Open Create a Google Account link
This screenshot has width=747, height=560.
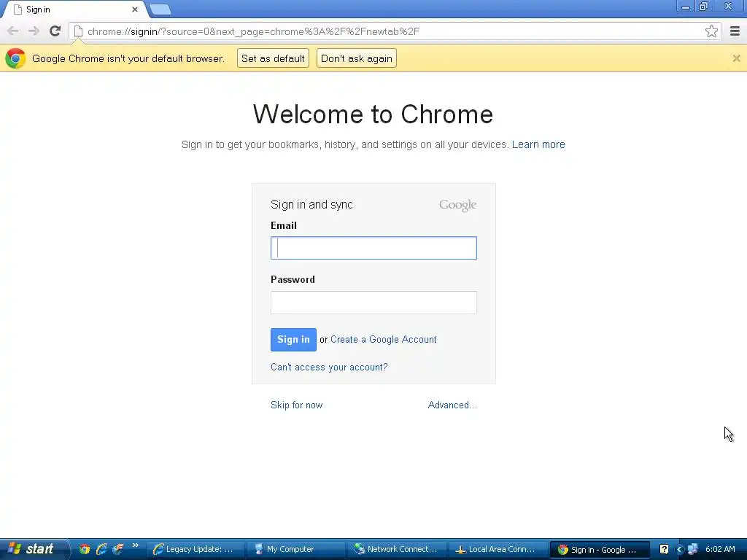coord(384,340)
